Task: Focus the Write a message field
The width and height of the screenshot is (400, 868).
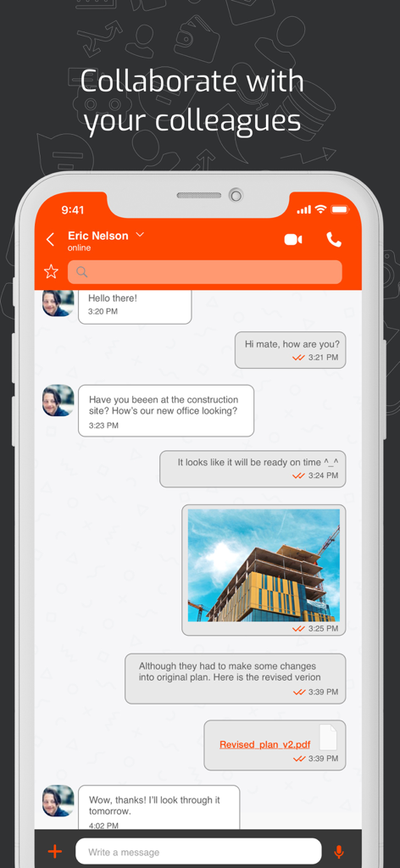Action: [198, 851]
